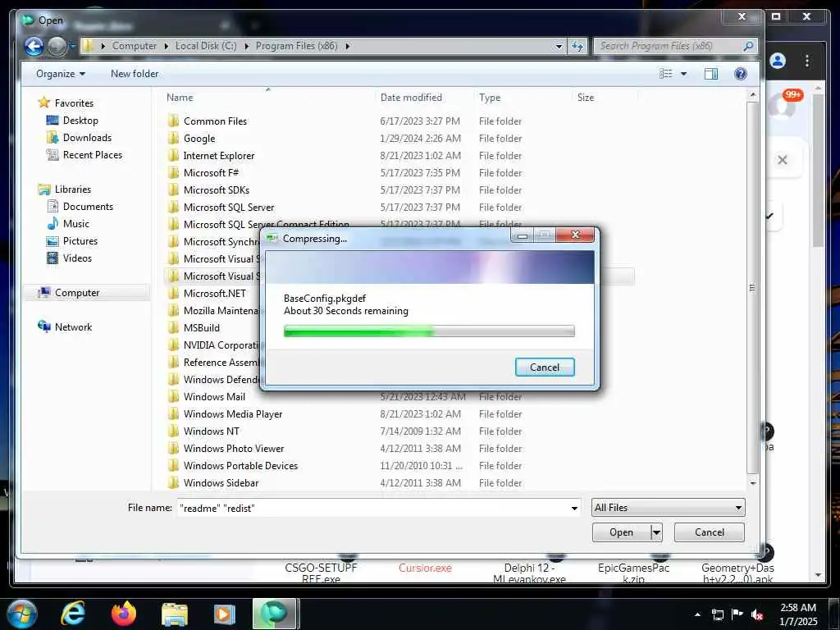Click the Forward navigation arrow
This screenshot has width=840, height=630.
[57, 47]
